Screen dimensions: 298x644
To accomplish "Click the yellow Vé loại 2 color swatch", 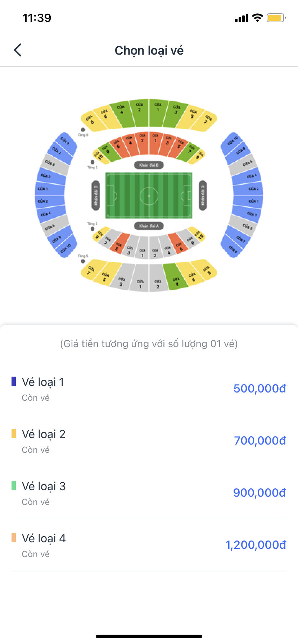I will 14,433.
